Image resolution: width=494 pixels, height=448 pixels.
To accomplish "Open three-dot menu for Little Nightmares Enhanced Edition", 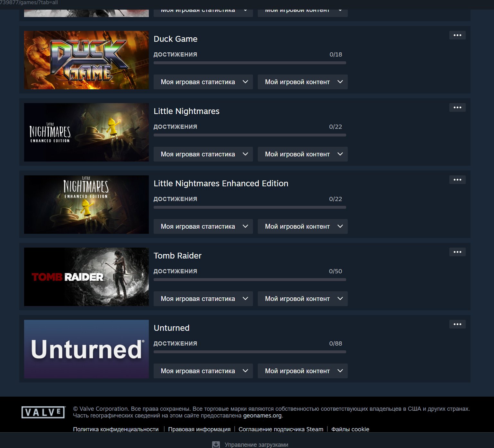I will [x=457, y=180].
